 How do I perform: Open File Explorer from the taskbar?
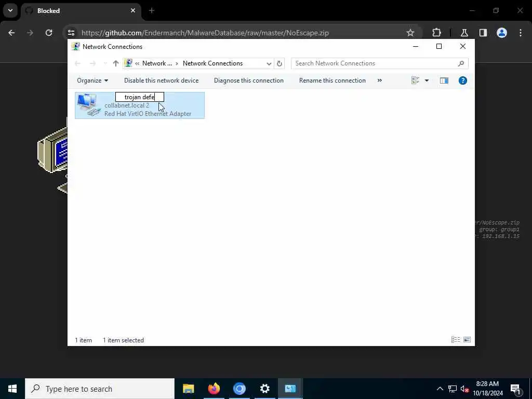pyautogui.click(x=188, y=389)
